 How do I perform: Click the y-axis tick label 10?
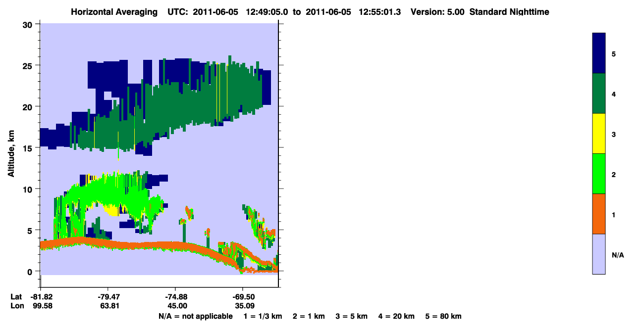tap(28, 189)
